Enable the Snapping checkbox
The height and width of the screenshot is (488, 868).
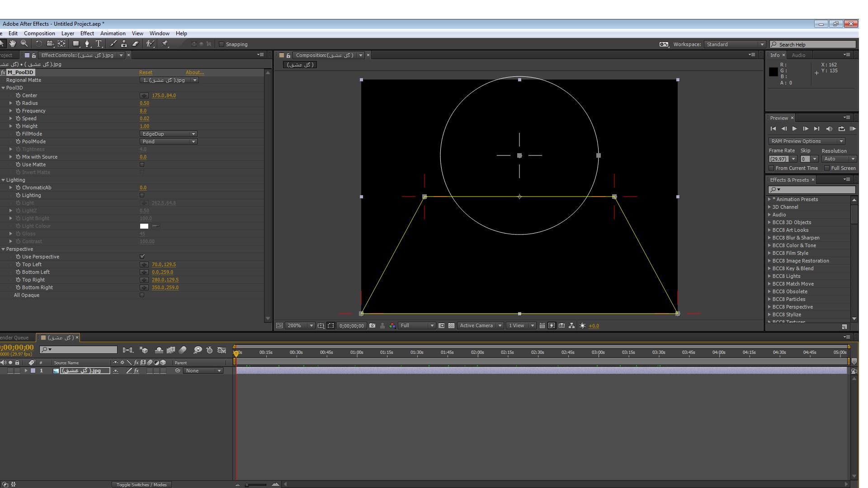[222, 44]
